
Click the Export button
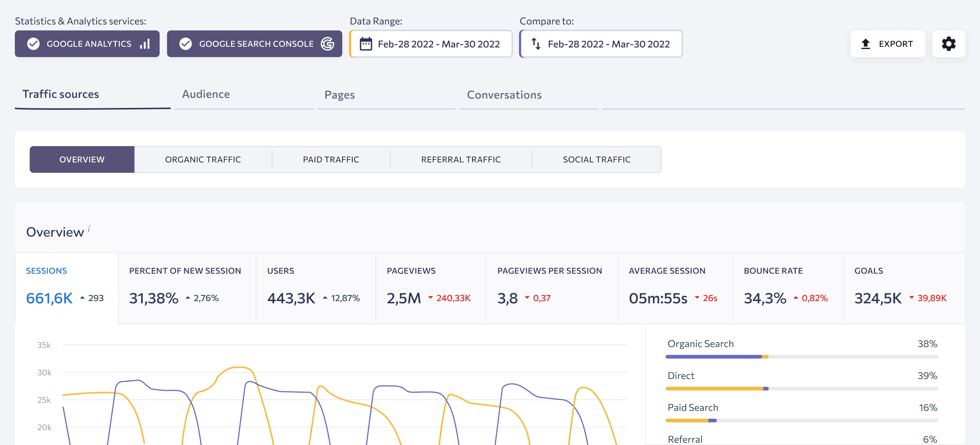click(x=888, y=44)
